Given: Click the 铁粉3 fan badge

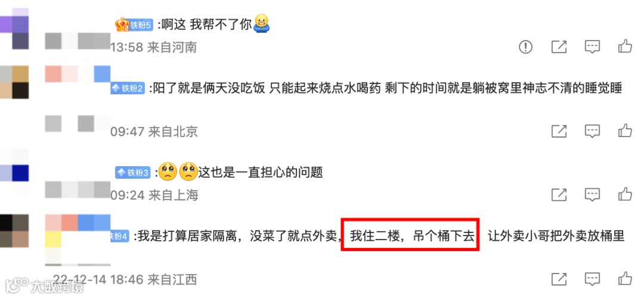Looking at the screenshot, I should (132, 172).
